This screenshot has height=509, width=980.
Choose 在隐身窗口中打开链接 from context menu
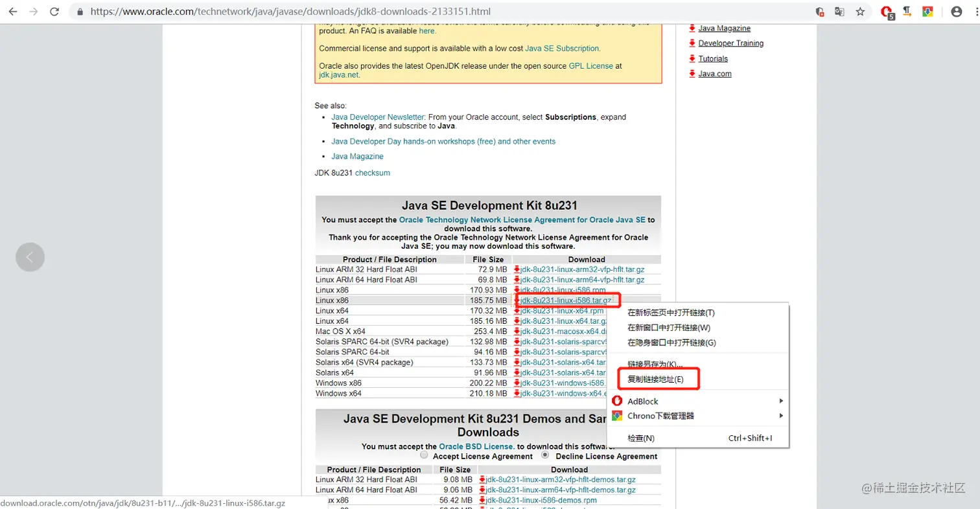[671, 343]
